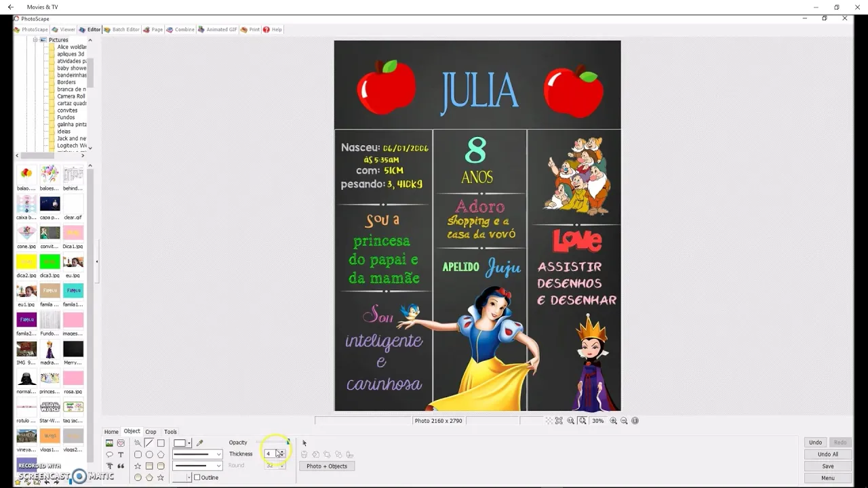Pick the quotation mark symbol tool
The image size is (868, 488).
[x=121, y=466]
